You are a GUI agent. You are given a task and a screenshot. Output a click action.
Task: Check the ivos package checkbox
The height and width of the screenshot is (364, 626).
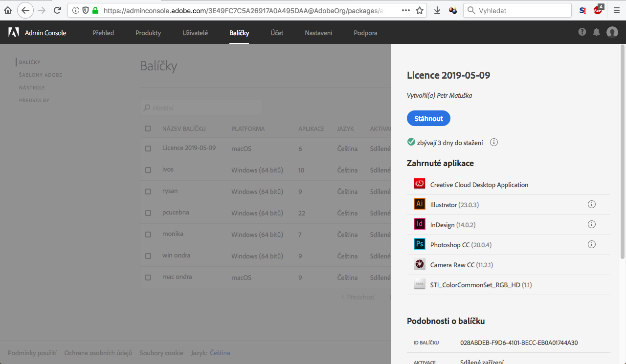click(148, 170)
